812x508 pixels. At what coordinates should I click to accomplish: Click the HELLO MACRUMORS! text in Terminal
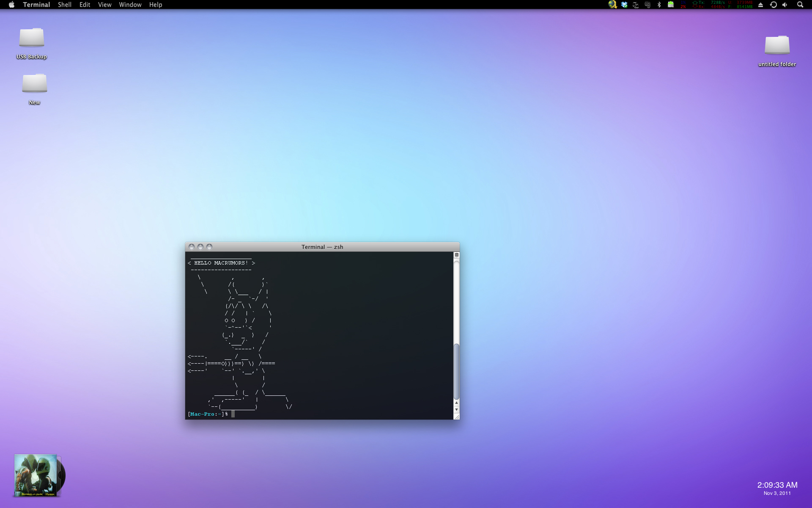click(221, 263)
